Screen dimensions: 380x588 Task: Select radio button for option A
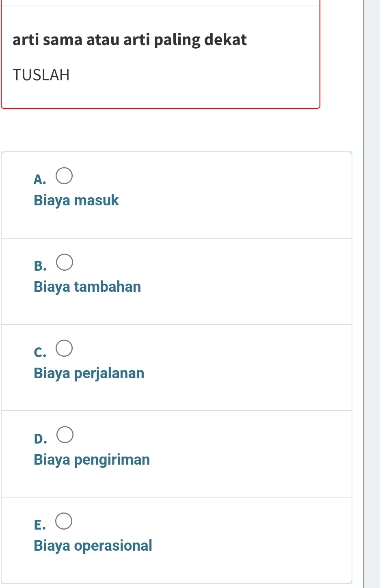pos(64,176)
